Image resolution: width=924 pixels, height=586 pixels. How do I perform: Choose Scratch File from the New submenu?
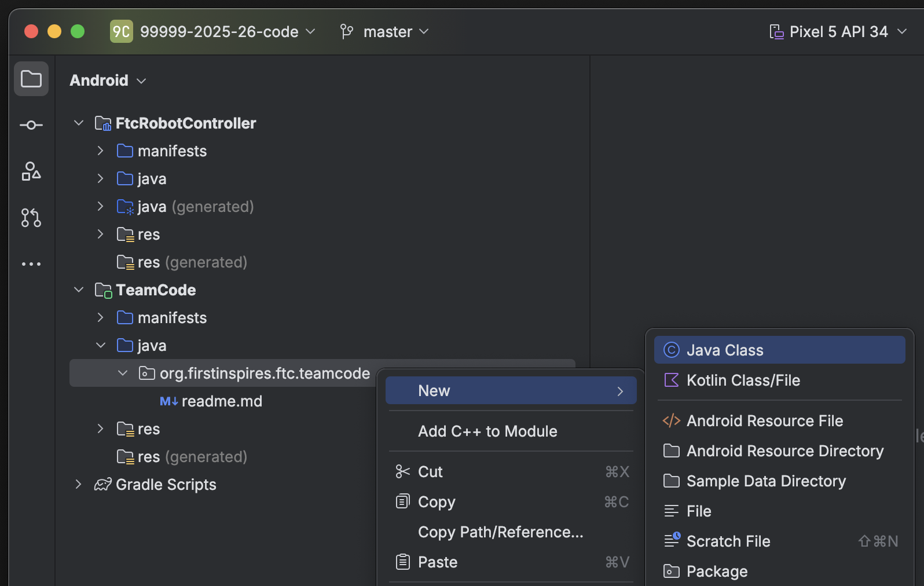coord(728,541)
